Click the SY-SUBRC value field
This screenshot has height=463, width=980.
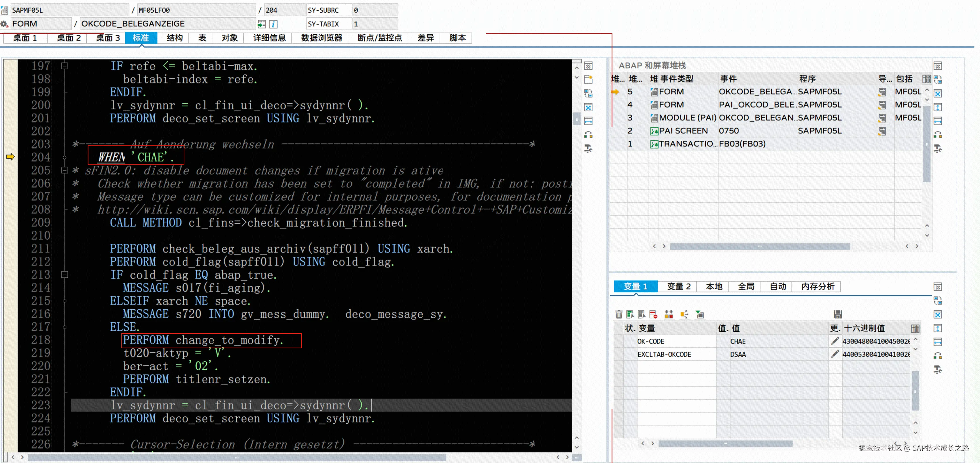point(374,10)
